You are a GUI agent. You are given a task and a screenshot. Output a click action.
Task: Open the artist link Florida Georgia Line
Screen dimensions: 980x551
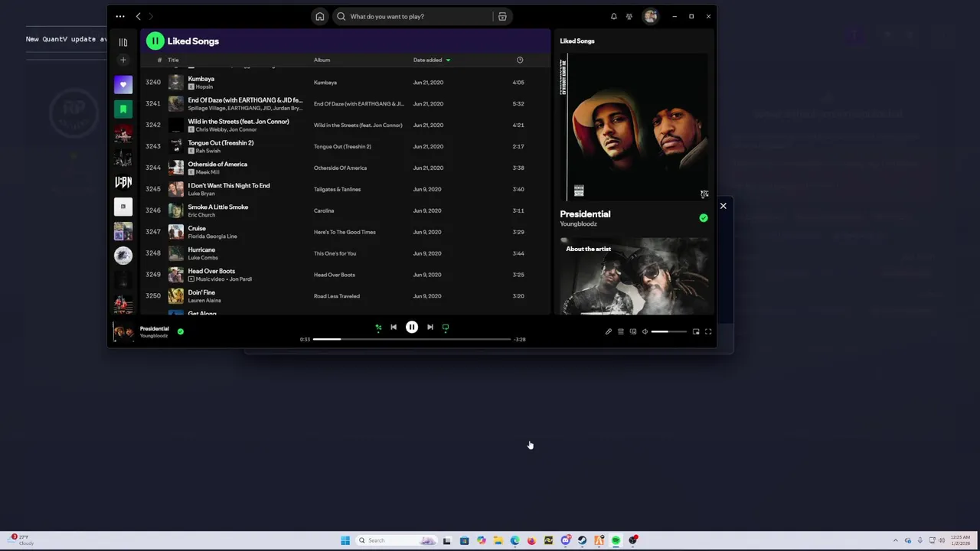[x=213, y=236]
